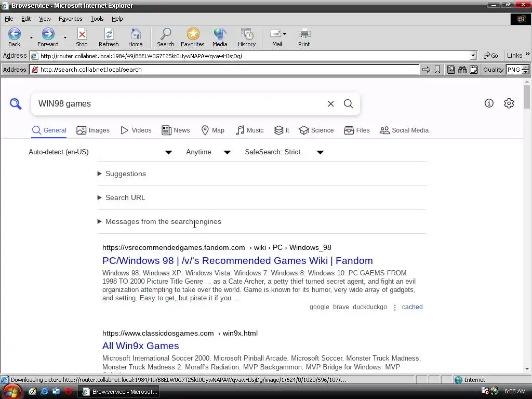The width and height of the screenshot is (532, 399).
Task: Print the page with the Print button
Action: coord(304,37)
